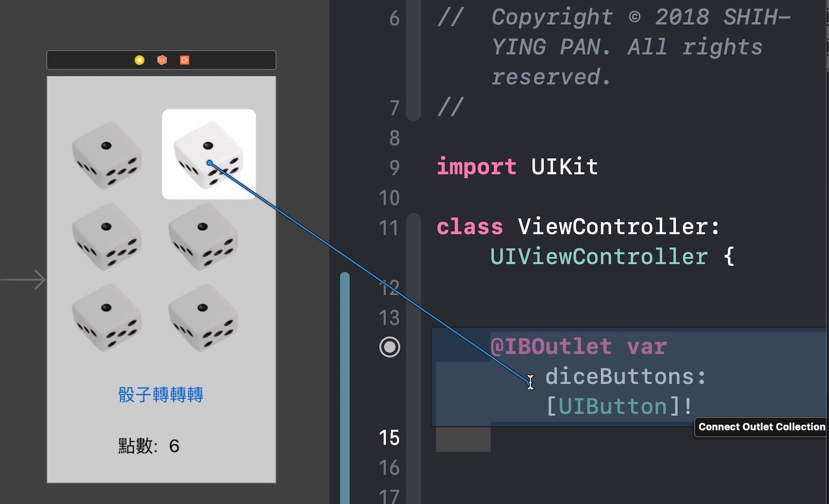The width and height of the screenshot is (829, 504).
Task: Click the diceButtons variable name
Action: [x=619, y=377]
